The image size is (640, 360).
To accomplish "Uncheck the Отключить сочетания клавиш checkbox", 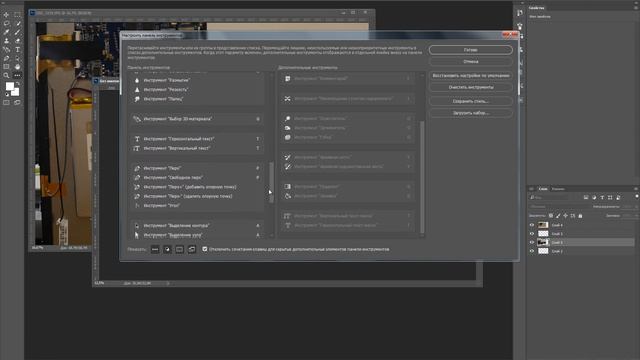I will [205, 249].
